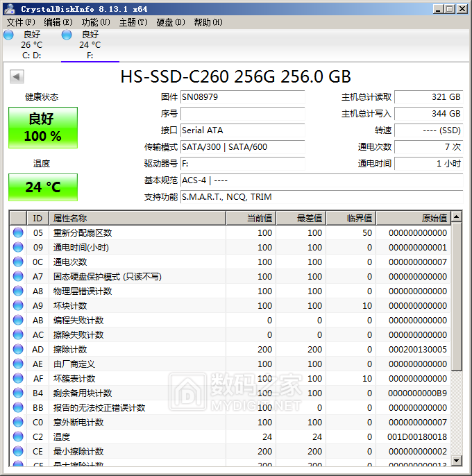Click raw value 001D00180018

(417, 437)
